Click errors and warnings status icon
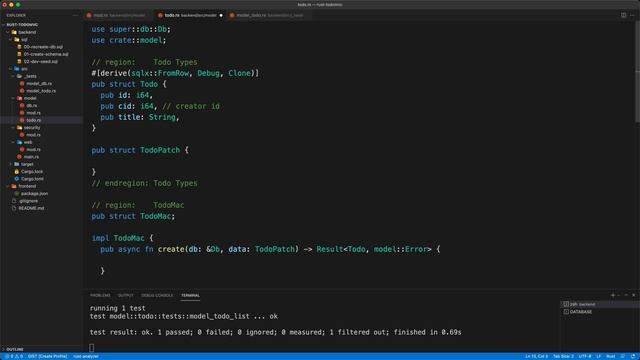The image size is (640, 360). click(13, 356)
